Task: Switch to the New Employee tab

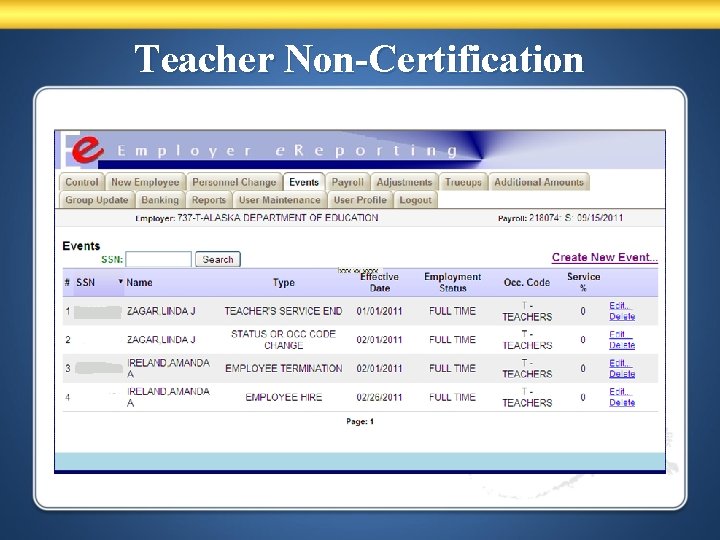Action: (x=145, y=182)
